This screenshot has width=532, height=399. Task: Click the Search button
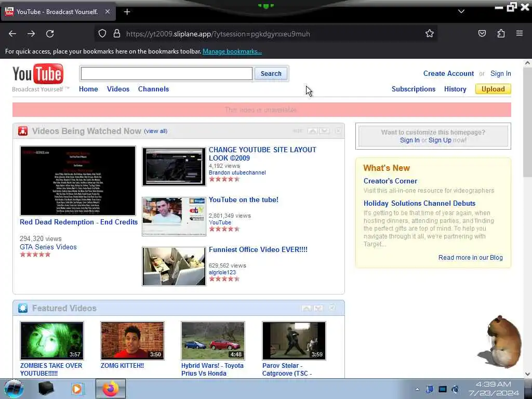coord(271,74)
